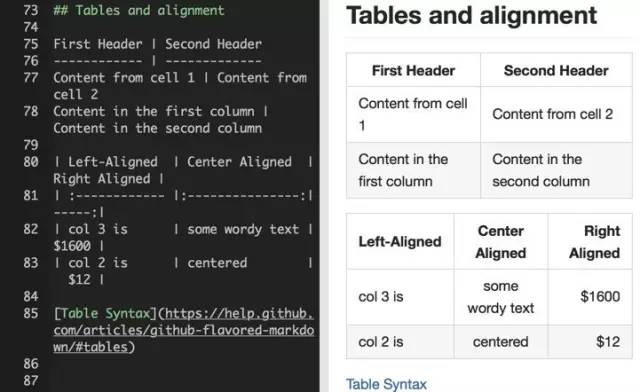
Task: Click the 'centered' cell in preview table
Action: (x=501, y=342)
